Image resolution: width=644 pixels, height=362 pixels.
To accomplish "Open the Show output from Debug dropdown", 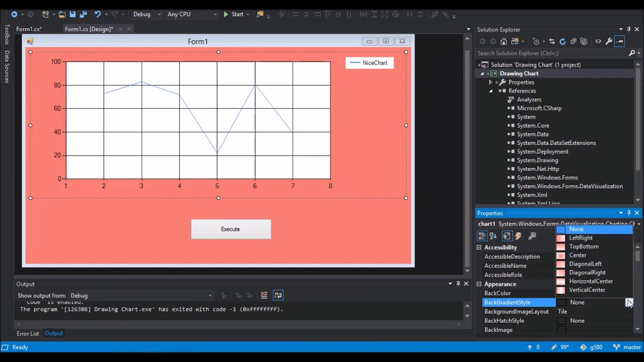I will [141, 296].
